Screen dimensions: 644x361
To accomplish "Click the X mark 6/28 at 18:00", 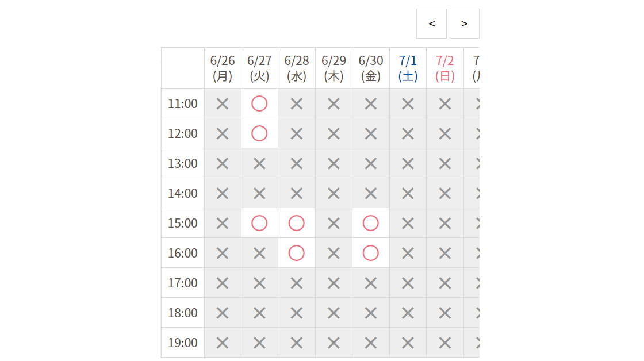I will (296, 313).
